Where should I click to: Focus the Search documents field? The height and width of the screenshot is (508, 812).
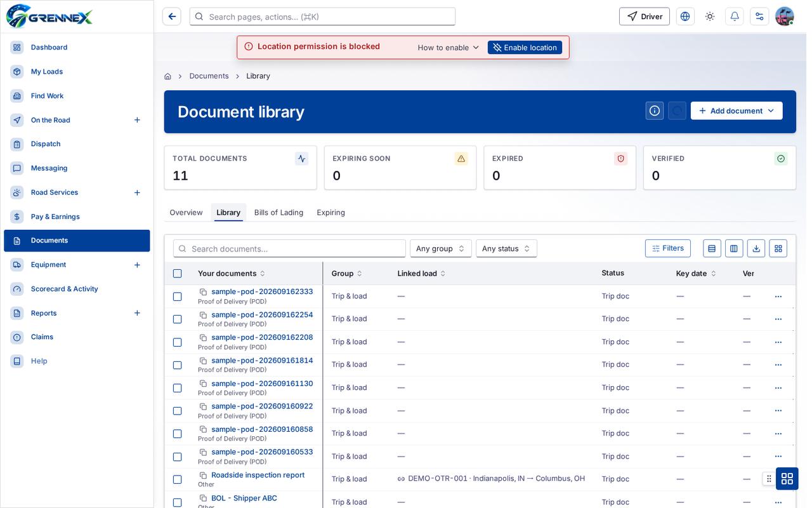click(289, 248)
